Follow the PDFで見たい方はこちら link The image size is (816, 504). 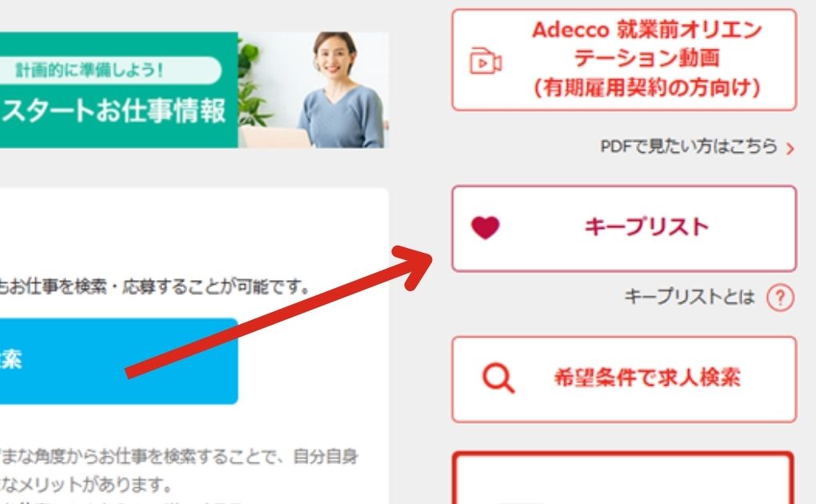(689, 147)
